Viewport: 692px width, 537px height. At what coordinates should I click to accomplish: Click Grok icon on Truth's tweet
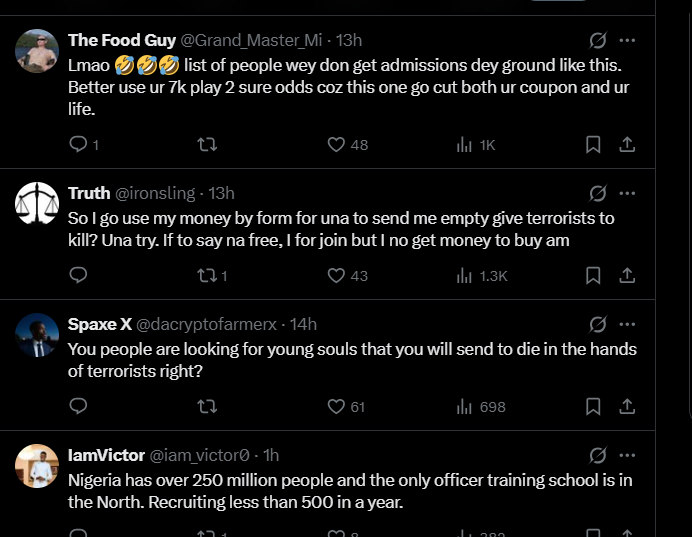[598, 193]
